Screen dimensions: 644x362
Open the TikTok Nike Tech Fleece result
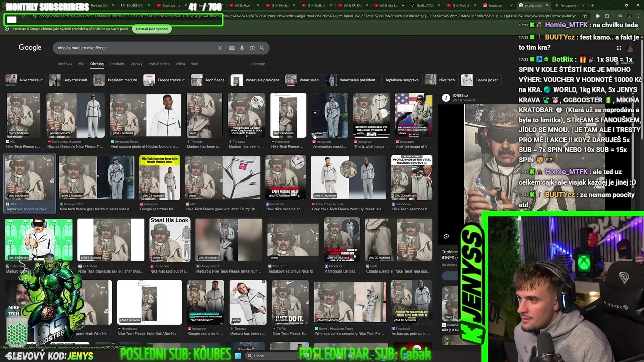(290, 302)
